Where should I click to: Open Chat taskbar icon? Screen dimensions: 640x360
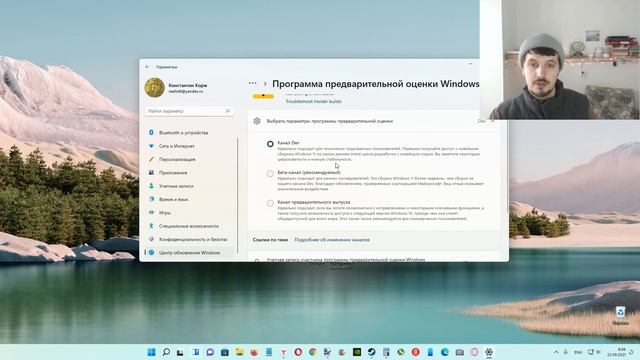tap(210, 352)
